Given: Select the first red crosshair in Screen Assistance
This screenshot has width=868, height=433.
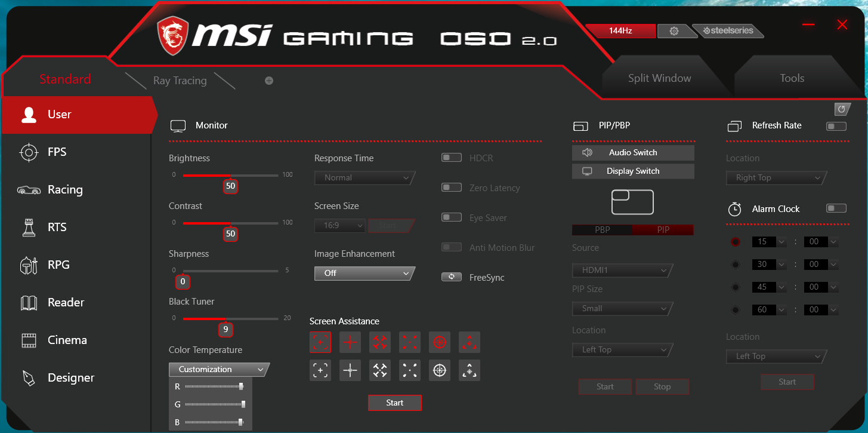Looking at the screenshot, I should [320, 342].
